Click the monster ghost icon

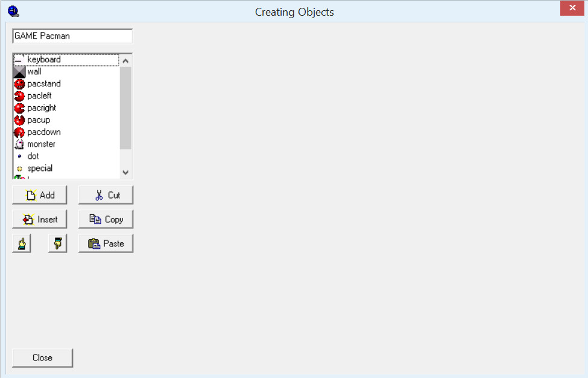pyautogui.click(x=19, y=144)
